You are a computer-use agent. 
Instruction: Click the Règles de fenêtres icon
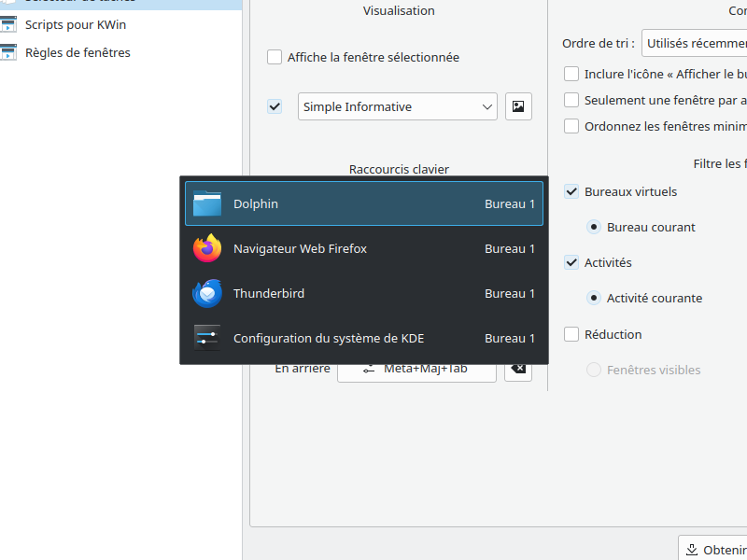coord(8,52)
